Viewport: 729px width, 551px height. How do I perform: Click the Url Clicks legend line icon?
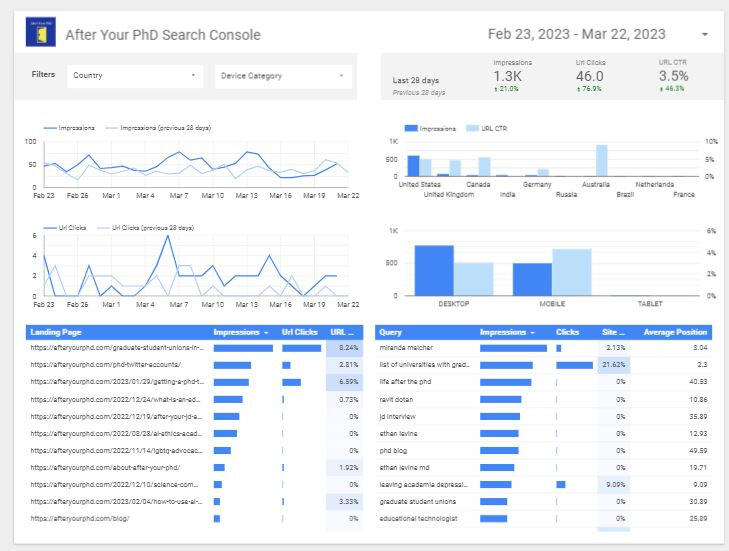[x=52, y=228]
